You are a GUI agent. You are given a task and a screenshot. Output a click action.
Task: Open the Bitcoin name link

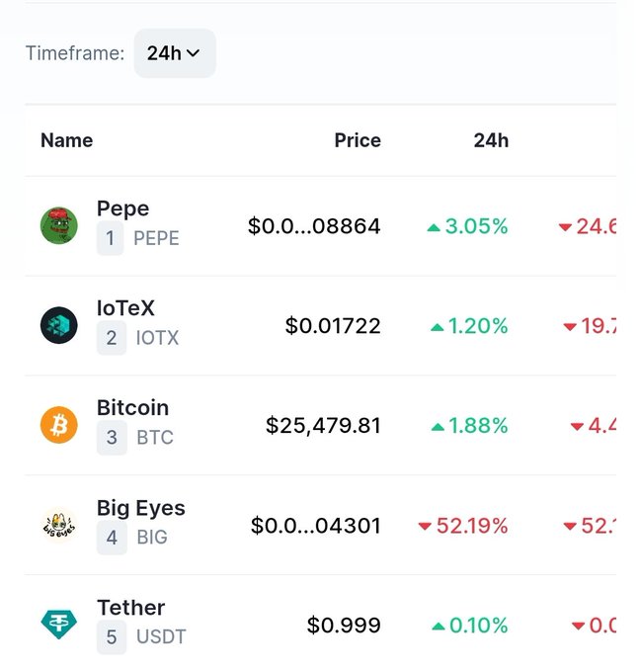click(x=132, y=407)
